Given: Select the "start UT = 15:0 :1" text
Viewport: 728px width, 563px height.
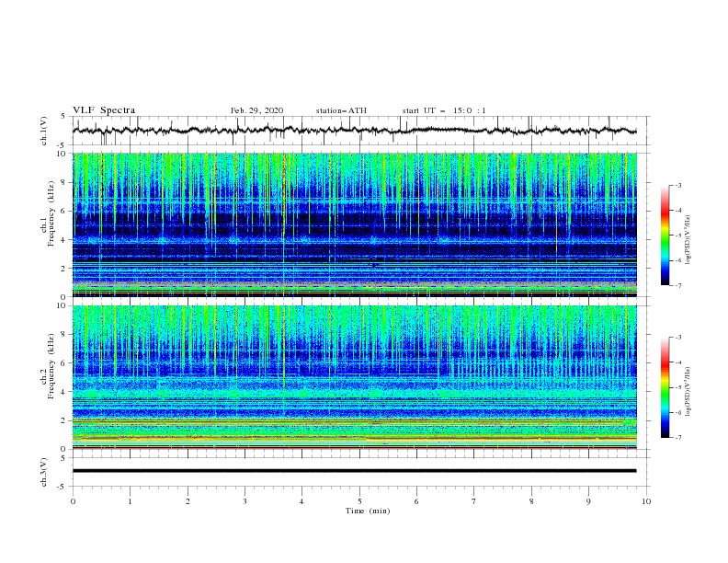Looking at the screenshot, I should pyautogui.click(x=444, y=110).
